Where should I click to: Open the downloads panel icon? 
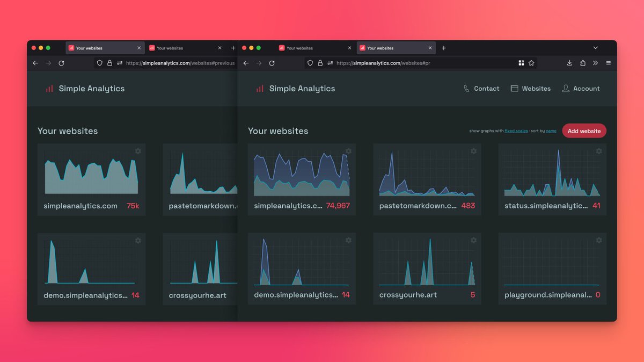[x=569, y=63]
